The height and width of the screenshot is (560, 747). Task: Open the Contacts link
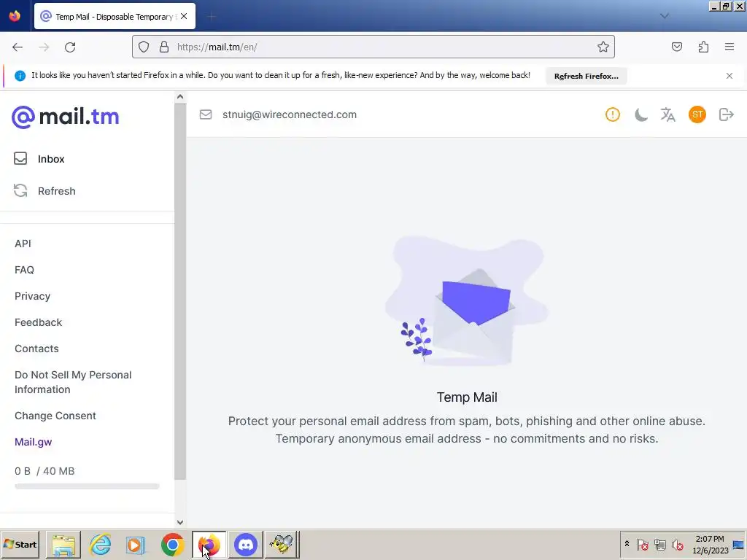[x=36, y=349]
